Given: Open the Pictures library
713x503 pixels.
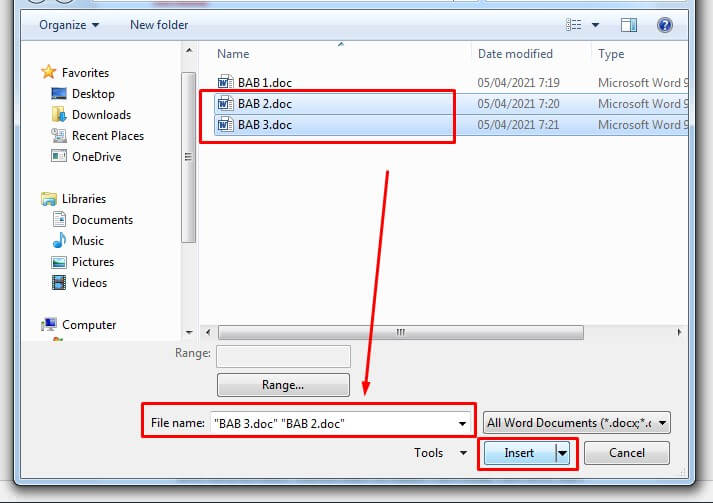Looking at the screenshot, I should pos(93,262).
